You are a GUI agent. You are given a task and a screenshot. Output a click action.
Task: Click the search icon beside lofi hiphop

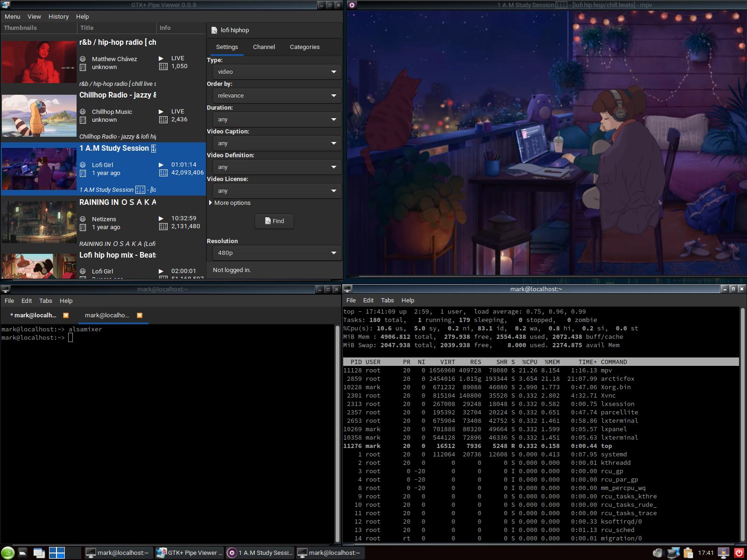click(214, 30)
